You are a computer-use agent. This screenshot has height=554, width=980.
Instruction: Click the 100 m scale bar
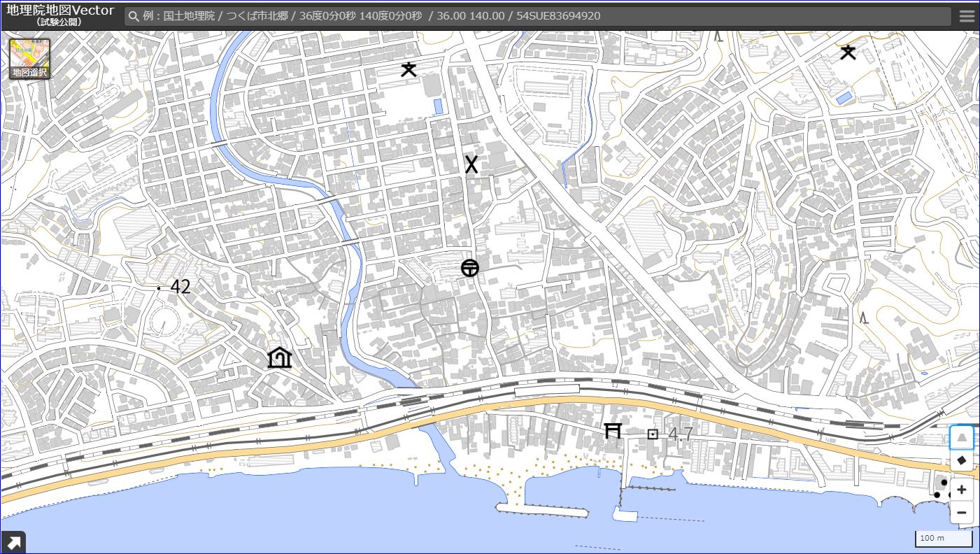tap(944, 539)
